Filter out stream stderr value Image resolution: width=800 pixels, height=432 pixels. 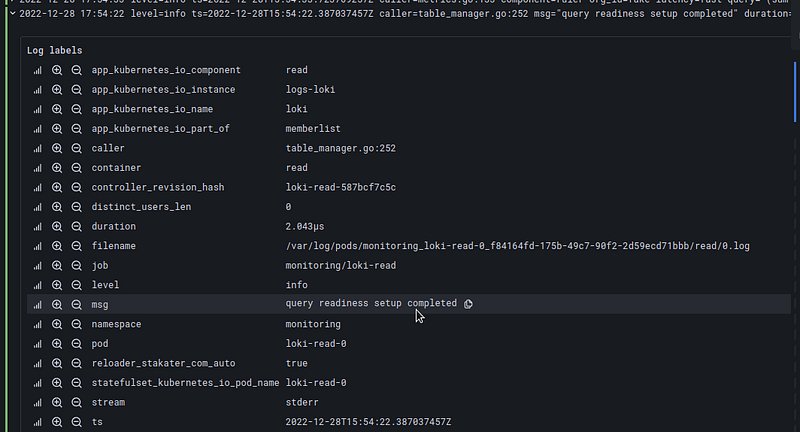77,402
